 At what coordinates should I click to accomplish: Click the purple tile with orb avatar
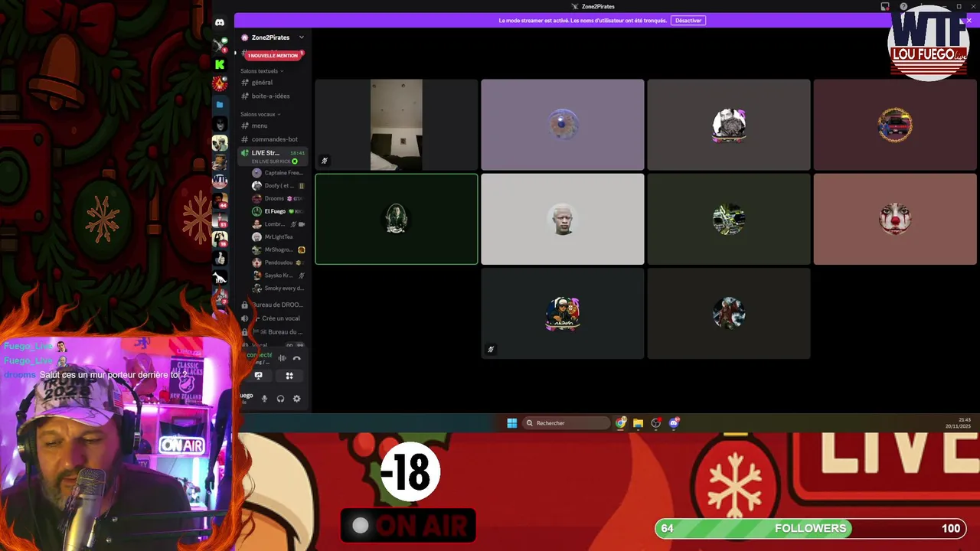563,125
